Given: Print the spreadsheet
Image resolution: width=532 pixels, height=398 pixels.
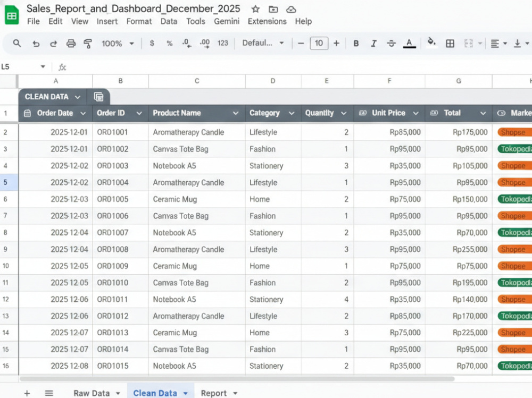Looking at the screenshot, I should point(71,44).
